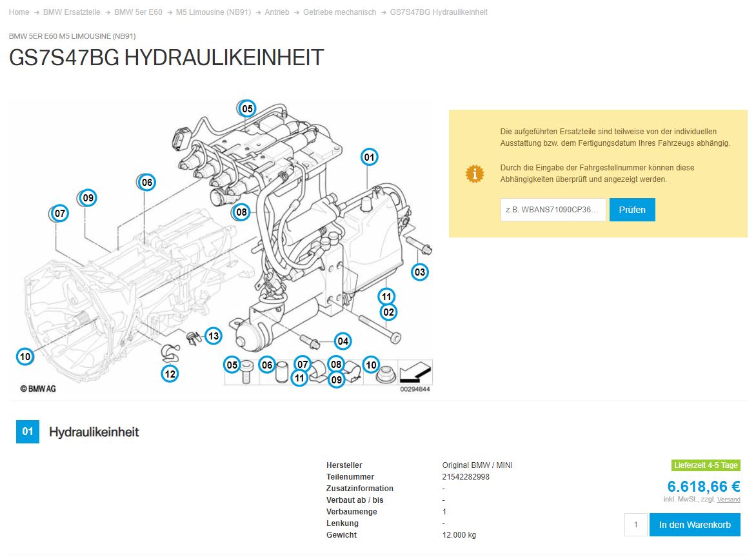756x557 pixels.
Task: Click the blue 01 position badge
Action: 28,432
